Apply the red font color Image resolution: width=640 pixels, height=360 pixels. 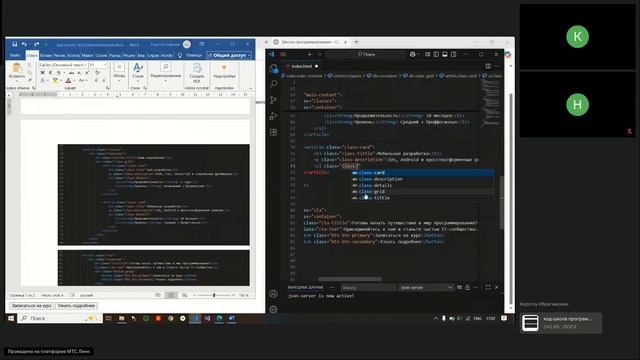point(69,80)
